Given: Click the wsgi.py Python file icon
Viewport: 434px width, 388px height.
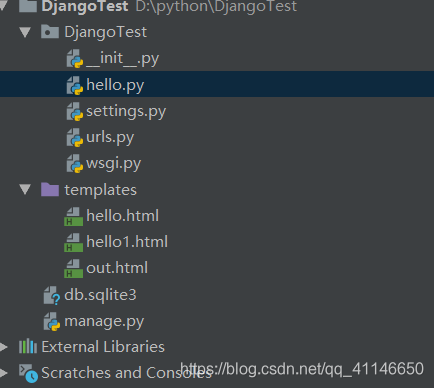Looking at the screenshot, I should pos(75,164).
